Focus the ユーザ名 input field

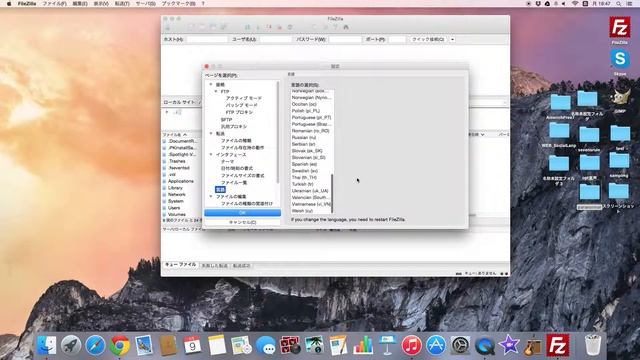point(276,40)
